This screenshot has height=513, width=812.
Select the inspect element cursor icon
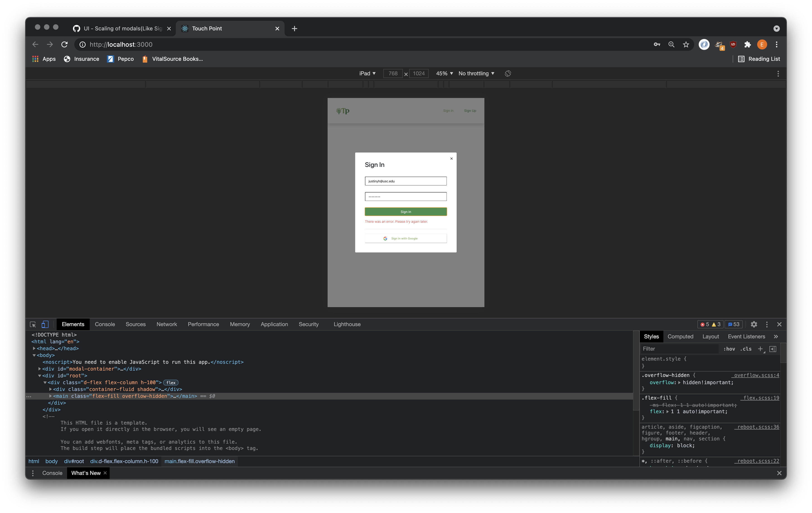tap(32, 324)
